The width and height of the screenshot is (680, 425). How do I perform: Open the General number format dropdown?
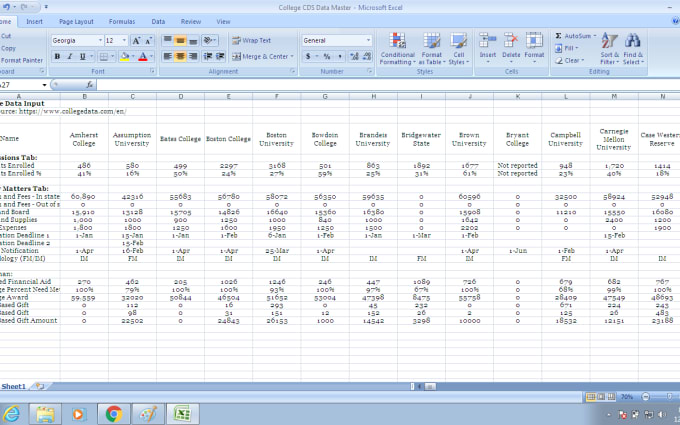[x=368, y=40]
